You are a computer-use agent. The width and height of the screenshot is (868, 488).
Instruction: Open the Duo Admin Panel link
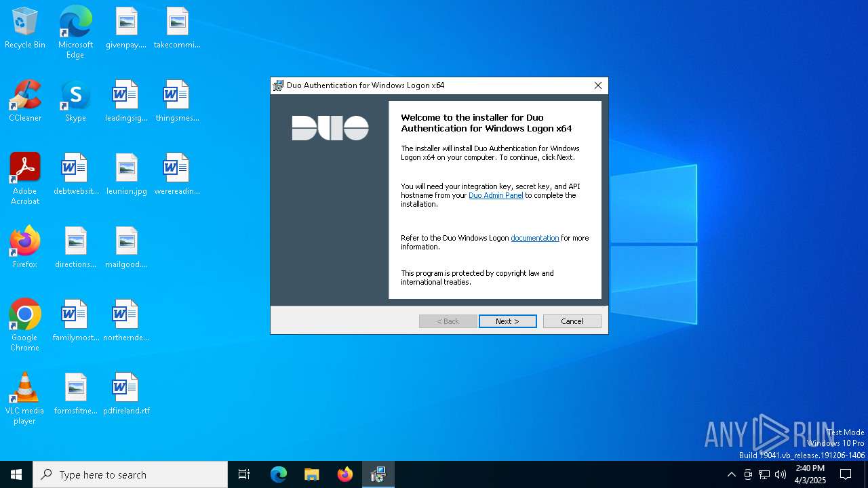[x=496, y=195]
